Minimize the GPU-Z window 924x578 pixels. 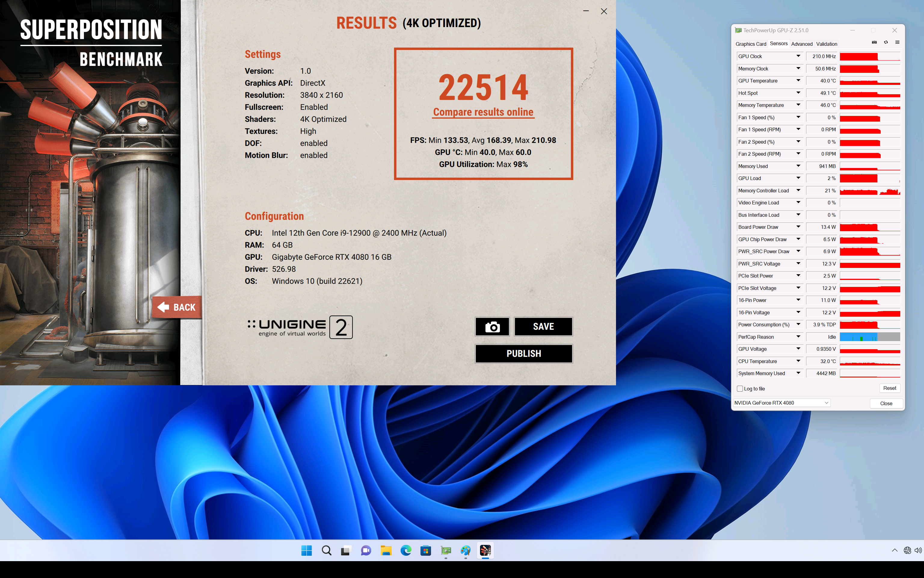click(x=852, y=30)
